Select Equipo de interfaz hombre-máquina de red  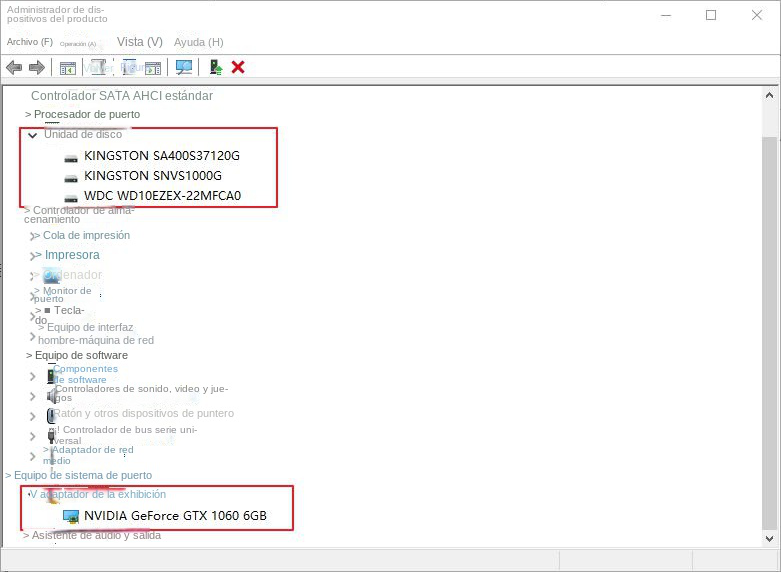click(96, 334)
